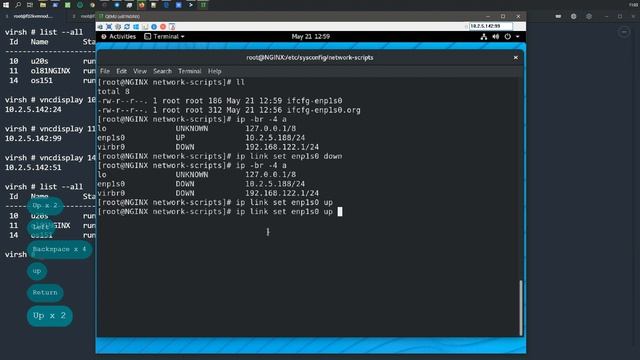Viewport: 640px width, 360px height.
Task: Open Firefox from the taskbar
Action: pyautogui.click(x=141, y=5)
